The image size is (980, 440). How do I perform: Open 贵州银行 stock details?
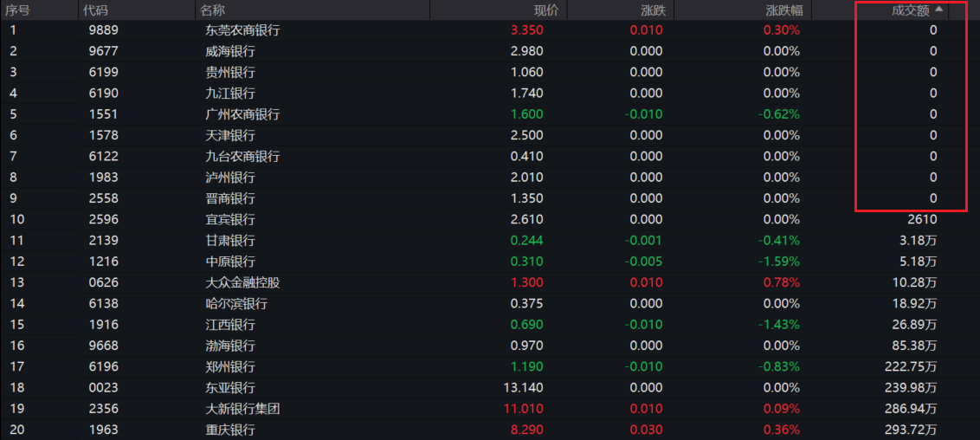pyautogui.click(x=230, y=72)
